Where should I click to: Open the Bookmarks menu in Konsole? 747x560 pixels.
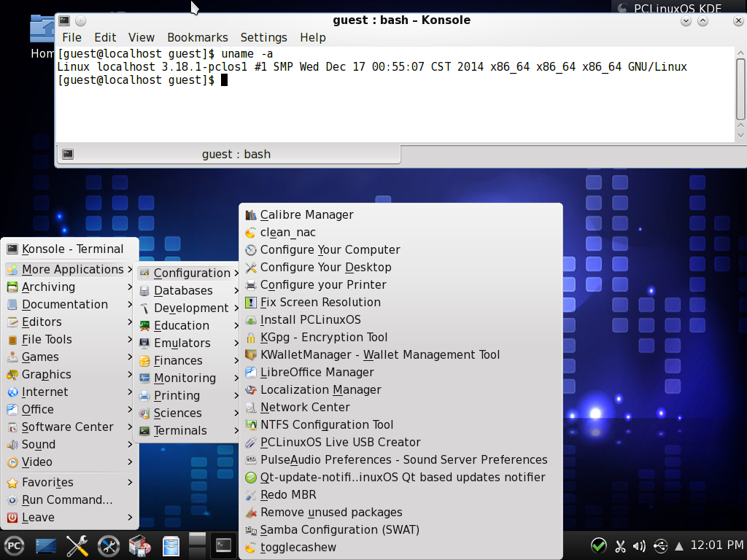pos(197,38)
